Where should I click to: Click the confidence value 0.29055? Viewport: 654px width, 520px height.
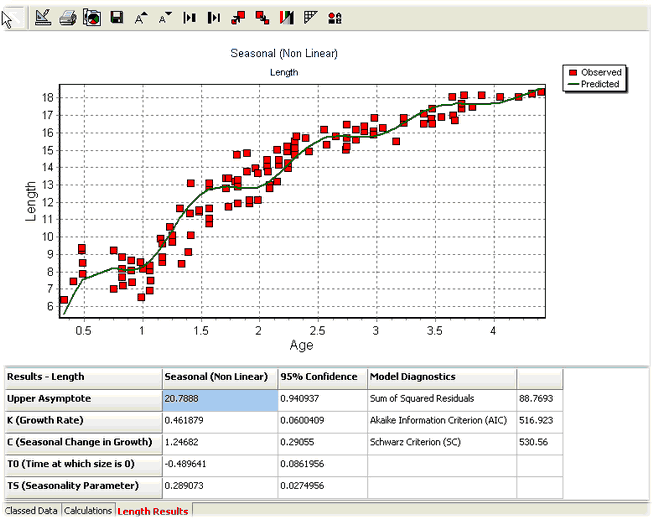coord(322,444)
